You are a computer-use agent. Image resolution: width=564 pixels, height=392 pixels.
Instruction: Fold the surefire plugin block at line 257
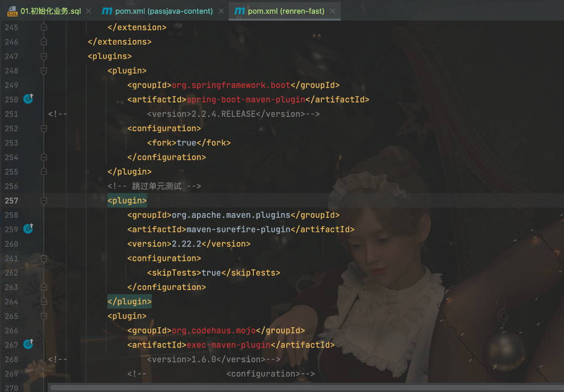[x=44, y=201]
